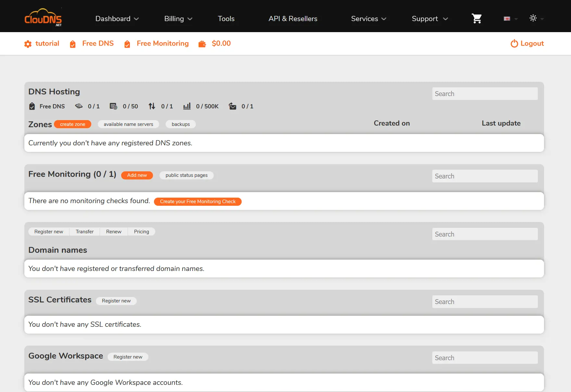Focus the Google Workspace search field
This screenshot has height=392, width=571.
click(x=485, y=358)
